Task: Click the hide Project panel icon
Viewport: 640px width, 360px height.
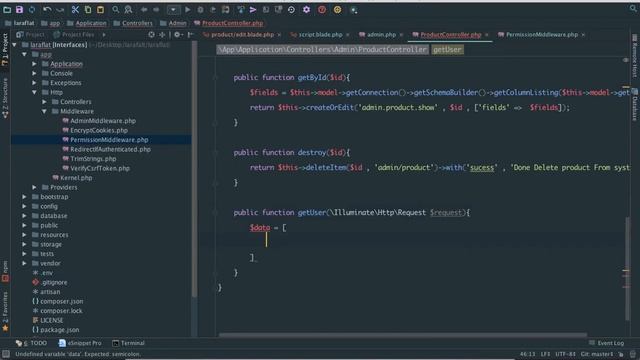Action: coord(190,35)
